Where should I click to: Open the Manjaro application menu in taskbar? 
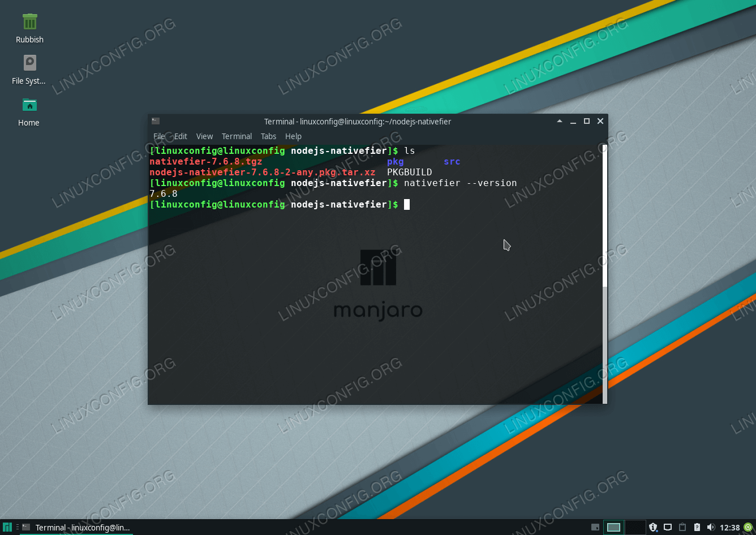pyautogui.click(x=8, y=527)
